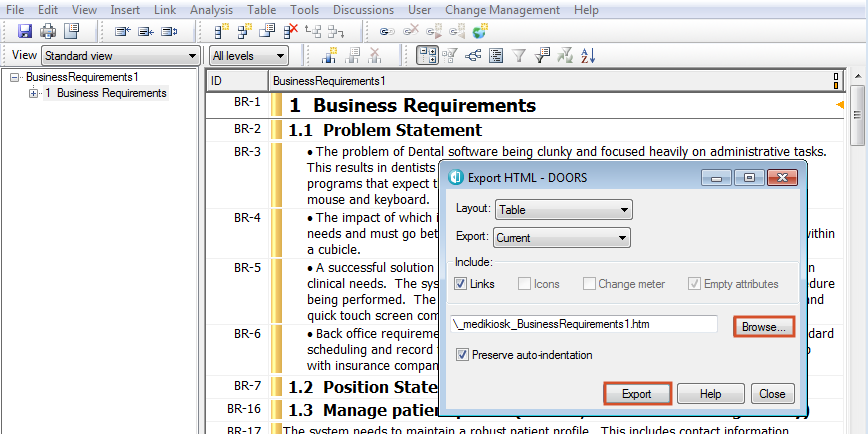Click the Save floppy disk icon
Image resolution: width=868 pixels, height=434 pixels.
pos(25,32)
